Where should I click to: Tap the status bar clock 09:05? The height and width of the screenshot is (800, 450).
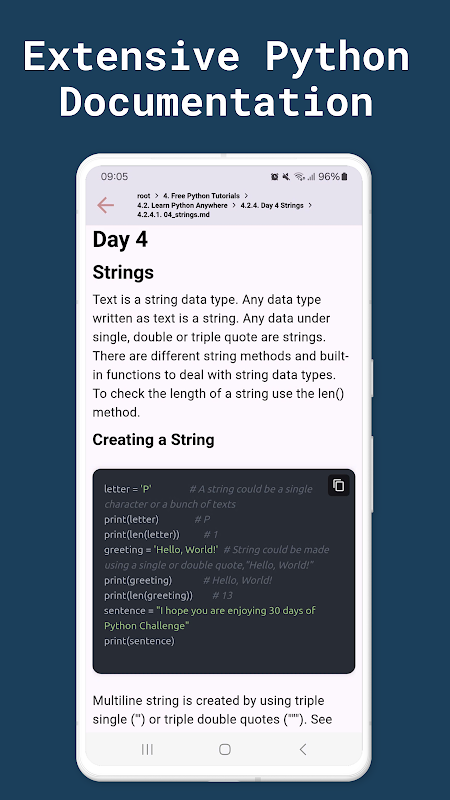point(114,177)
